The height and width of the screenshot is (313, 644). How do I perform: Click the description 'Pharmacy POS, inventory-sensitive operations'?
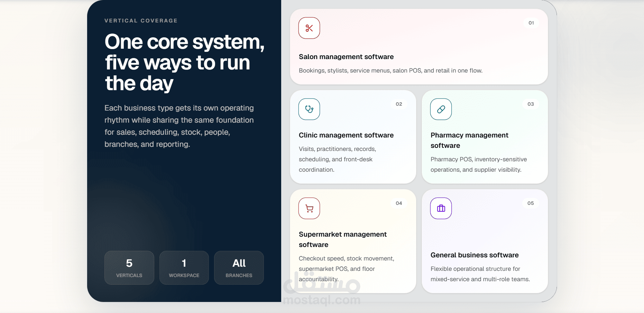point(479,164)
